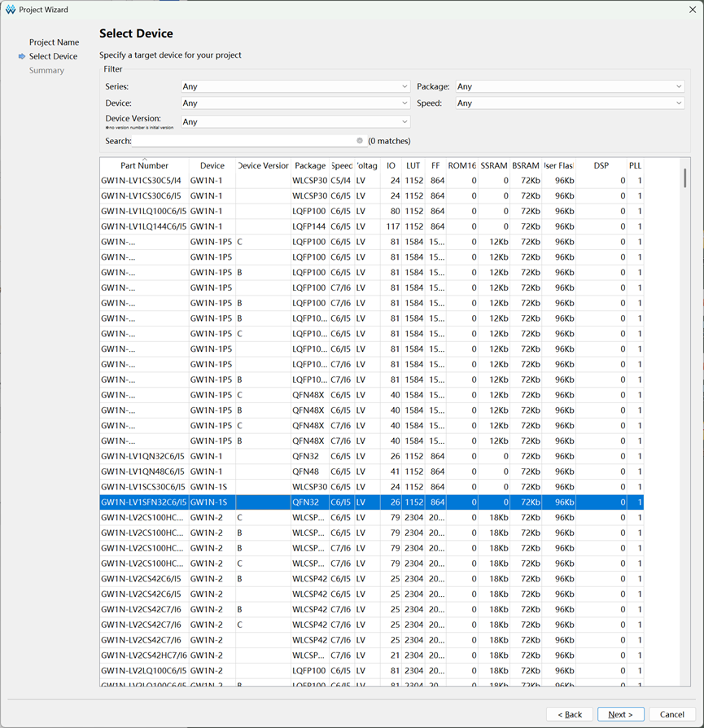Screen dimensions: 704x728
Task: Open the Series filter dropdown
Action: coord(295,86)
